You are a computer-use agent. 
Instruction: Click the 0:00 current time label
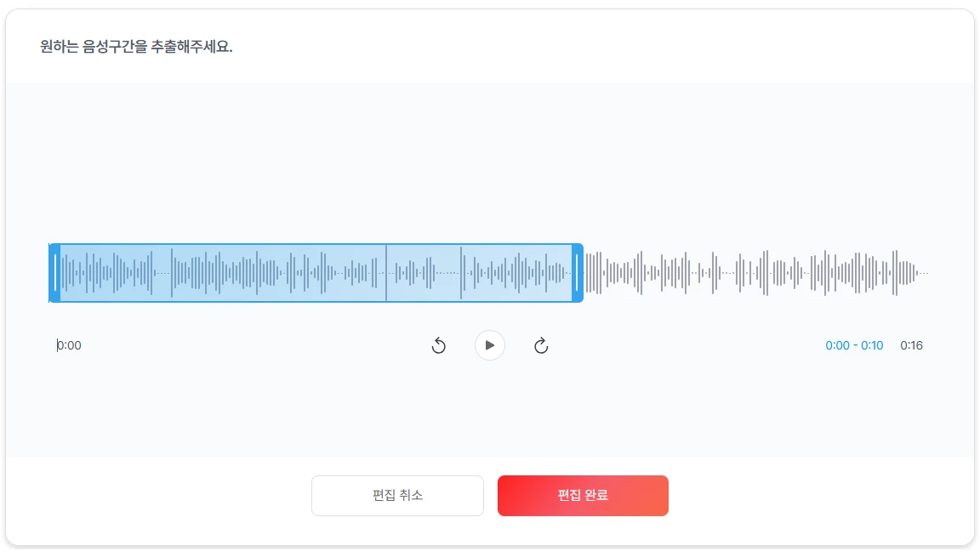point(70,345)
